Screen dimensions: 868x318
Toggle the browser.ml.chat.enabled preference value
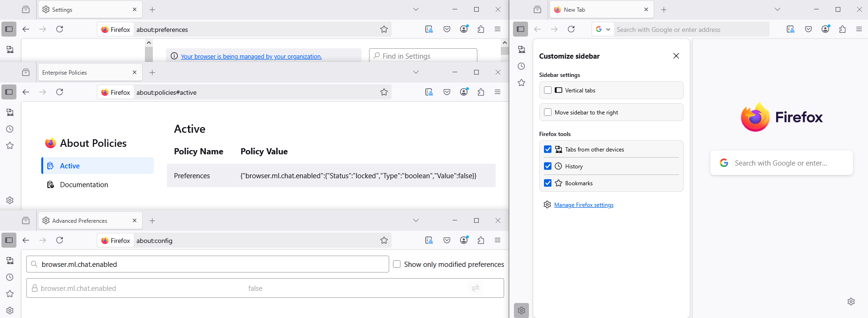[476, 288]
